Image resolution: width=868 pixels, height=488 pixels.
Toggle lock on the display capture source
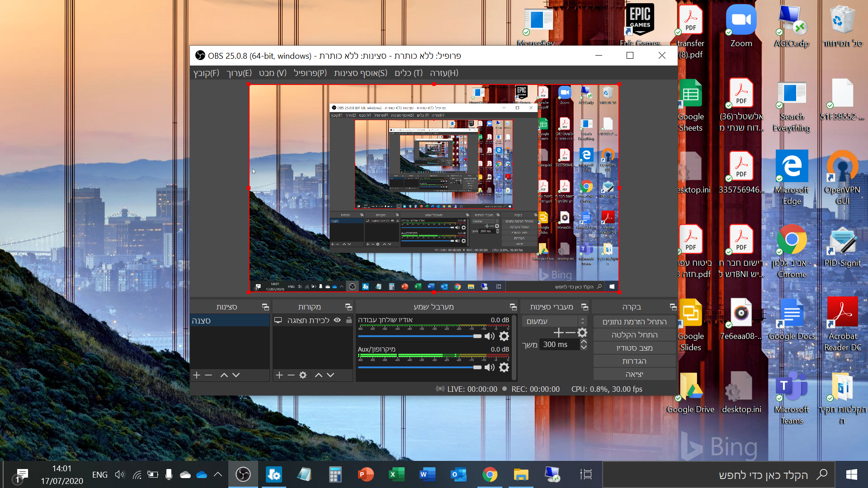click(x=349, y=320)
